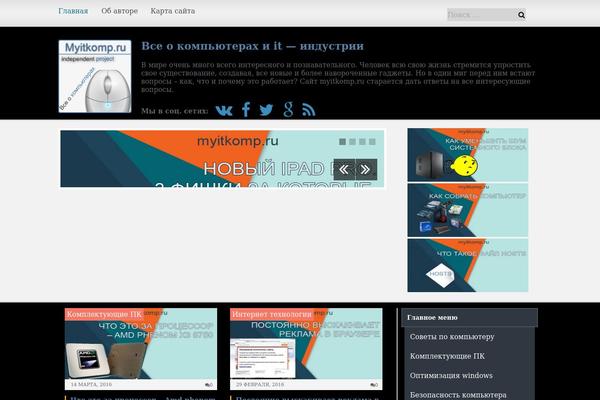
Task: Click the Главное меню widget header
Action: point(470,318)
